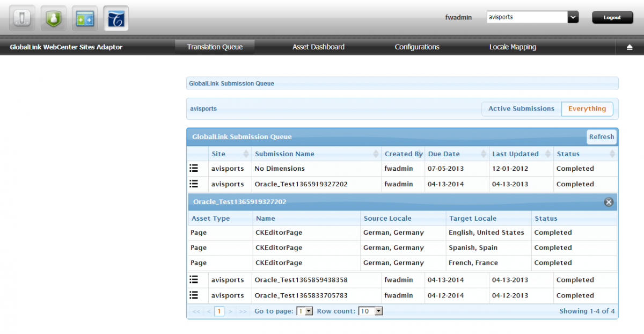
Task: Show Active Submissions only
Action: 521,108
